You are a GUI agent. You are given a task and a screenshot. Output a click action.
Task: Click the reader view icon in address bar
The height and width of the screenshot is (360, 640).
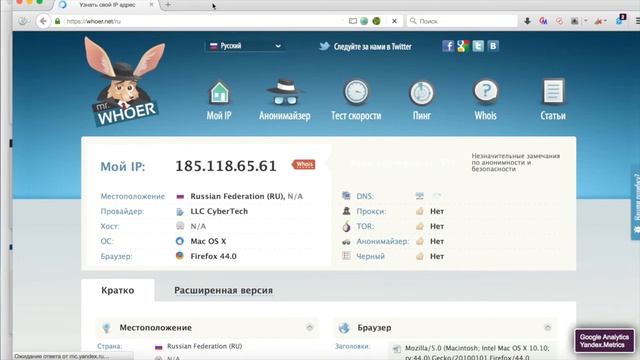353,21
